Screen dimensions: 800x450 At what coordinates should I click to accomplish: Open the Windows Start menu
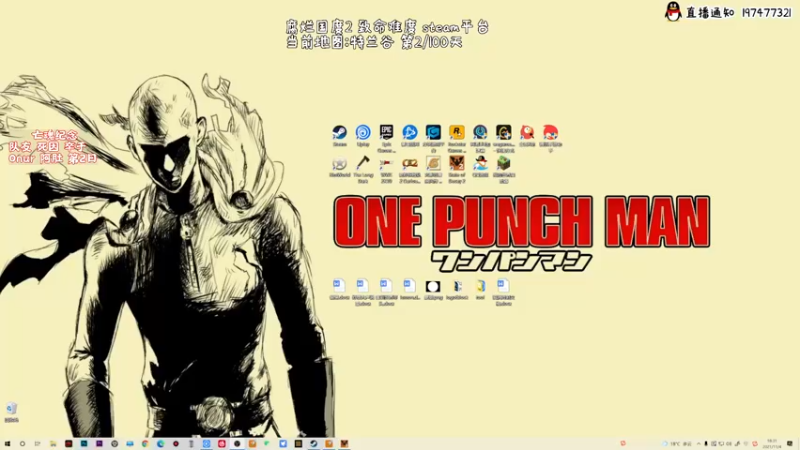pos(7,444)
